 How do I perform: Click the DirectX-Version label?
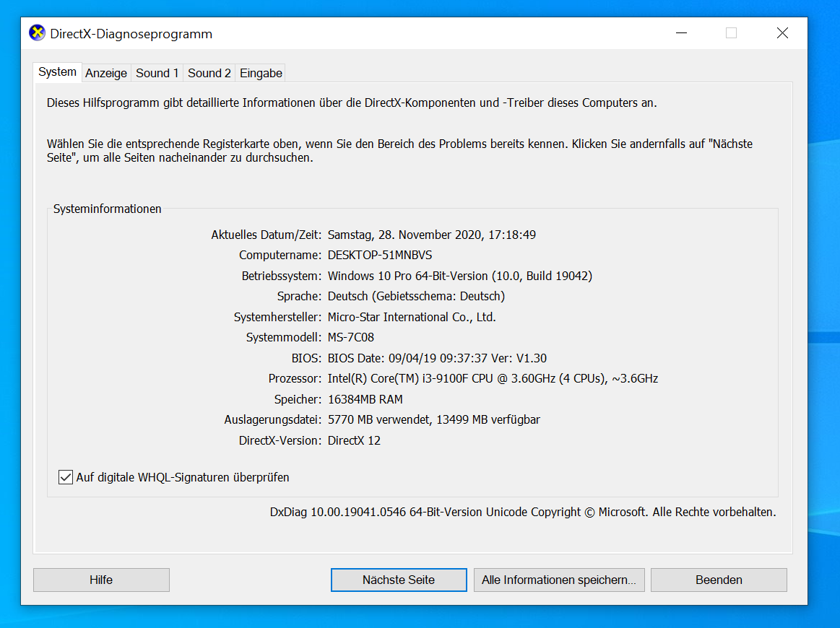280,440
